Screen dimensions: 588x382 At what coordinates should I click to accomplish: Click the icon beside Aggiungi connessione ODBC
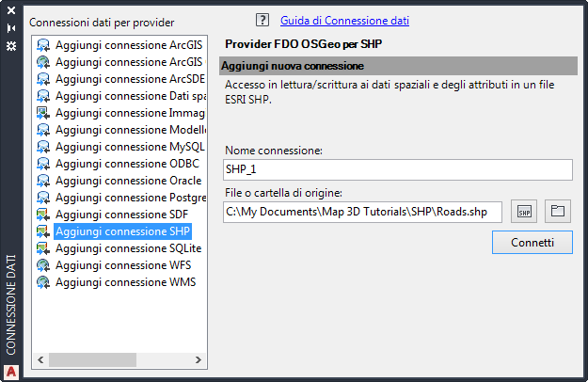pyautogui.click(x=43, y=164)
